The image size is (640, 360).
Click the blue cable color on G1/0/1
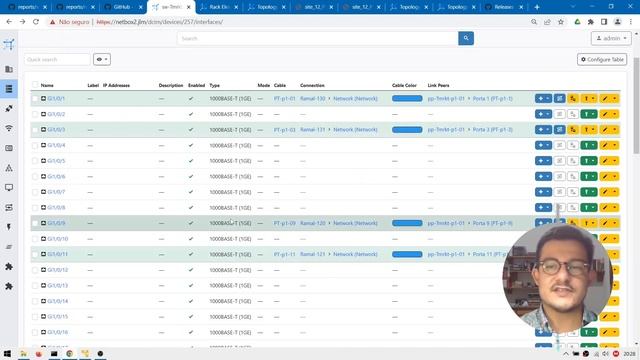point(407,98)
